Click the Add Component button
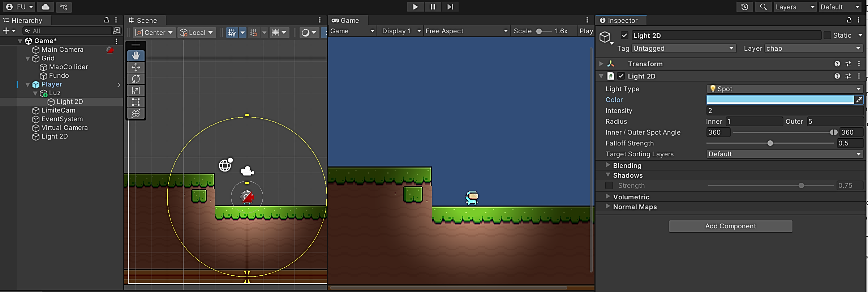Screen dimensions: 868x292 [730, 226]
